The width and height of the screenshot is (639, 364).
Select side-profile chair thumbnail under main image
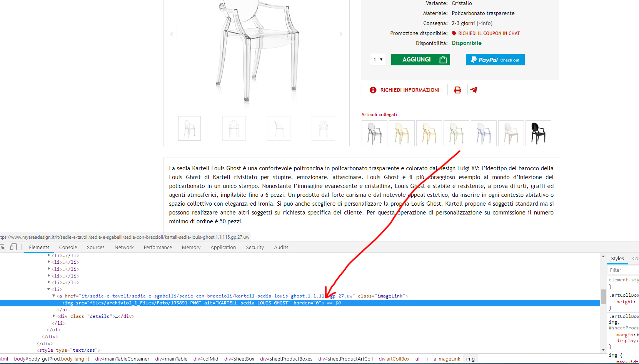[x=279, y=128]
